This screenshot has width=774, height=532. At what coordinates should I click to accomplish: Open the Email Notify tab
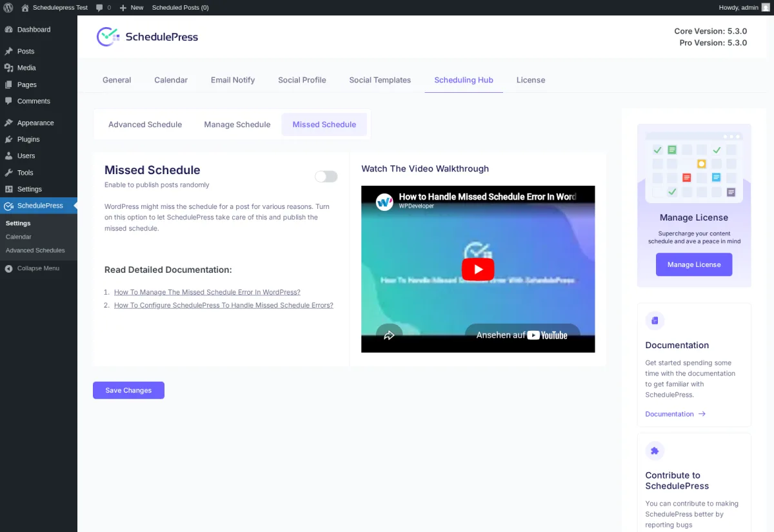233,80
